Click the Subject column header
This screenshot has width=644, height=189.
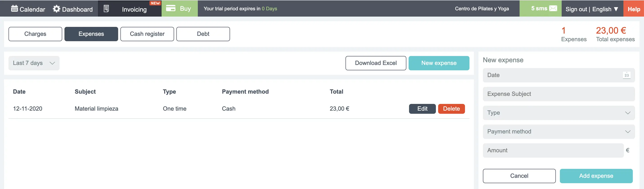point(85,92)
